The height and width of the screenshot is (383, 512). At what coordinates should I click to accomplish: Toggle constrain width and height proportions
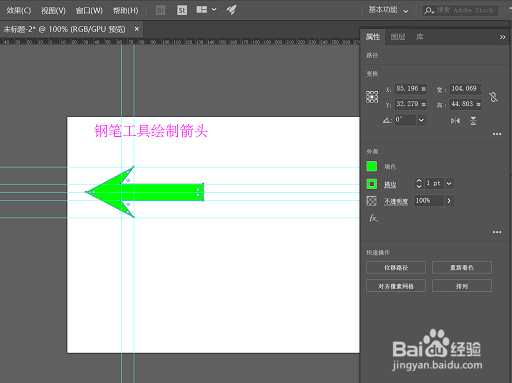pyautogui.click(x=494, y=97)
